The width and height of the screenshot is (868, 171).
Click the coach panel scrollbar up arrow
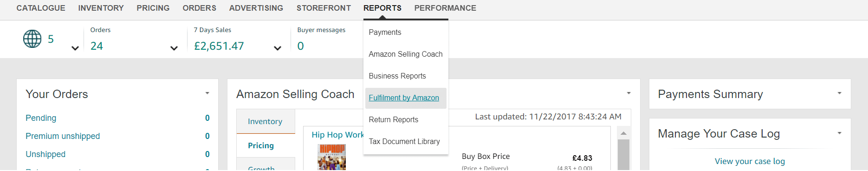(x=623, y=133)
